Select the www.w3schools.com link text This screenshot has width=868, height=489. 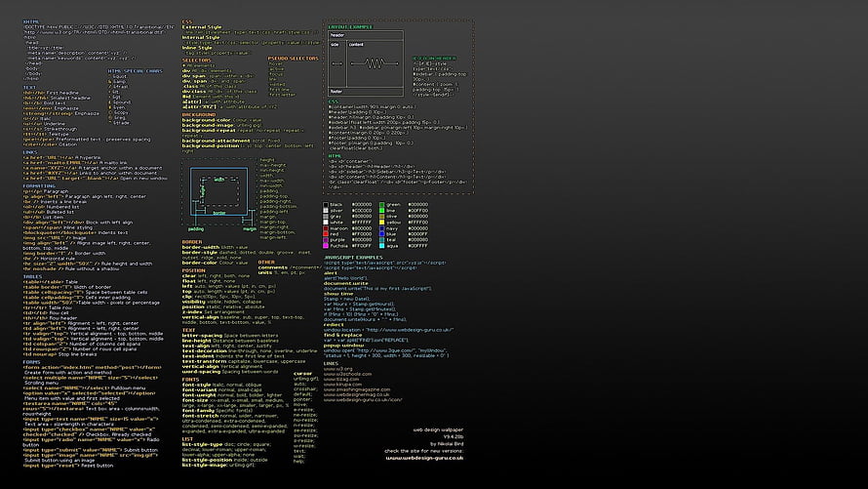[x=347, y=374]
